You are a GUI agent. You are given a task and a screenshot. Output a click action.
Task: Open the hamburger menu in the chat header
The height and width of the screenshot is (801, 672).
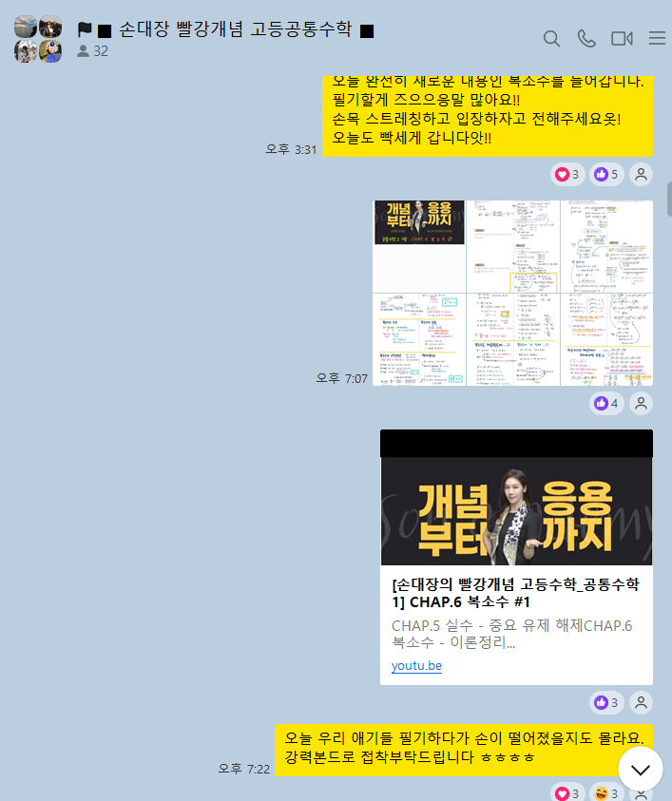coord(657,38)
